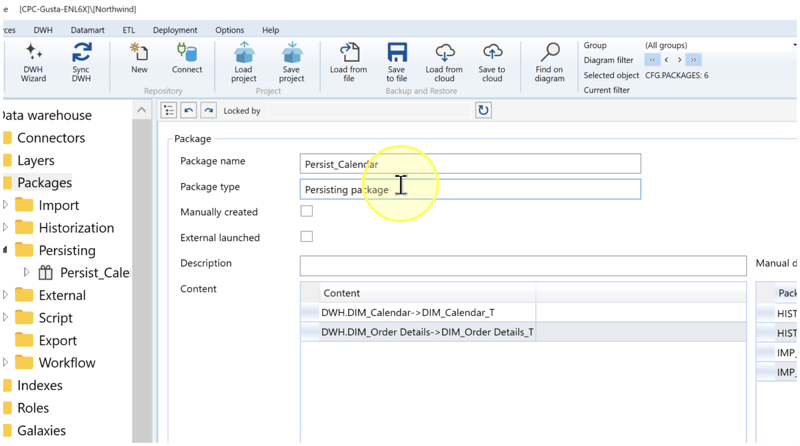Run Sync DWH
Screen dimensions: 800x446
[x=81, y=62]
